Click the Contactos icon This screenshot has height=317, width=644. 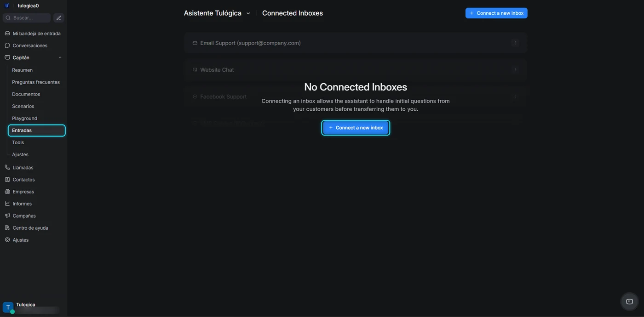pyautogui.click(x=7, y=180)
